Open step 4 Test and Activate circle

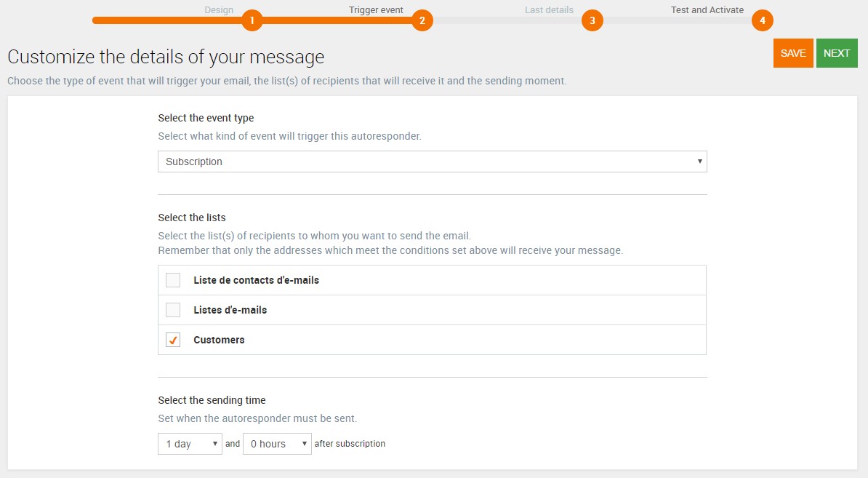763,20
